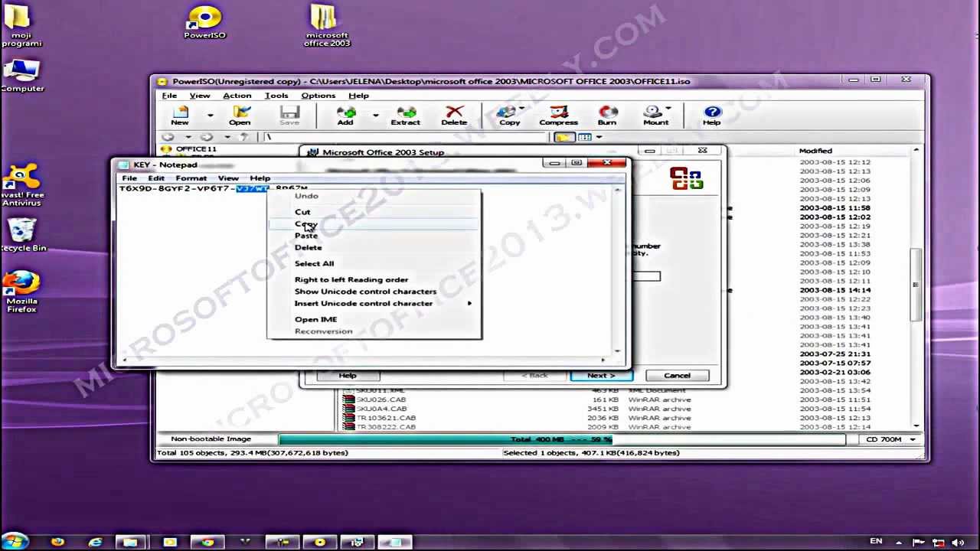Click the product key input box in Setup
The width and height of the screenshot is (980, 551).
point(646,276)
